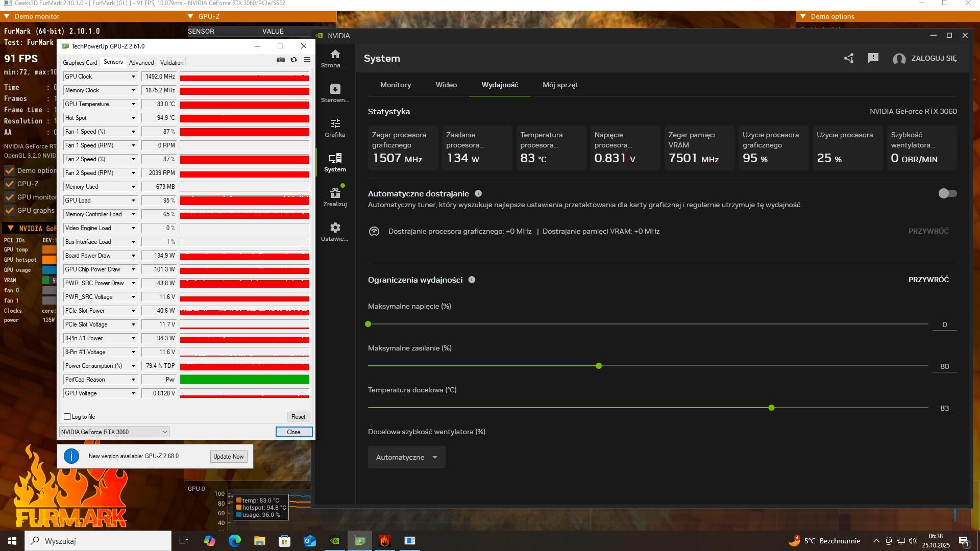This screenshot has height=551, width=980.
Task: Click GPU-Z screenshot camera icon
Action: tap(281, 60)
